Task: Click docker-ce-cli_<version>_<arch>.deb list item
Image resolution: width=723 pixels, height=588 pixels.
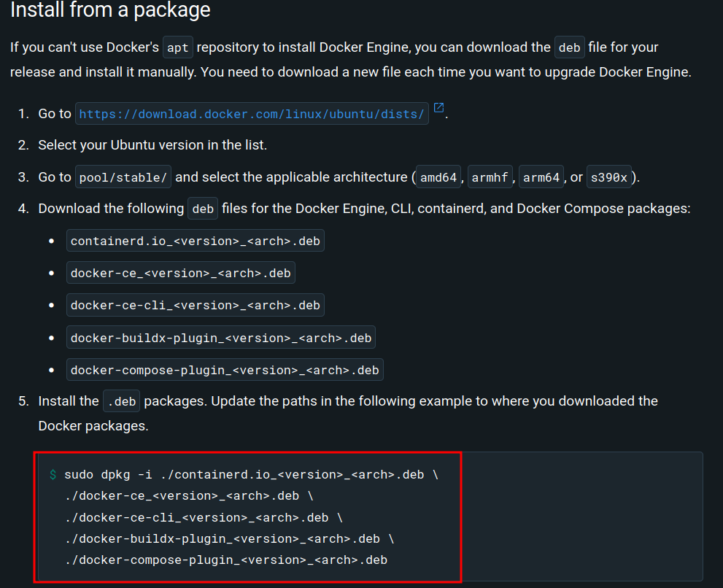Action: click(196, 305)
